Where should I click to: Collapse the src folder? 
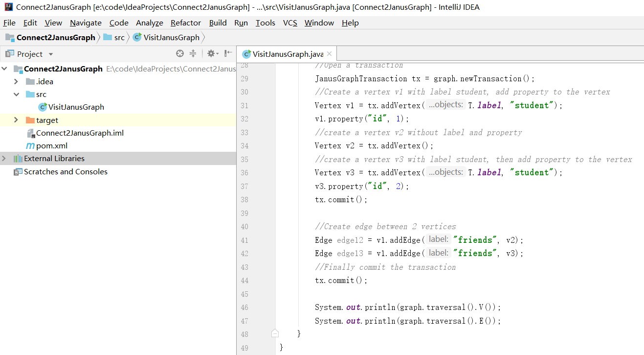pyautogui.click(x=16, y=95)
